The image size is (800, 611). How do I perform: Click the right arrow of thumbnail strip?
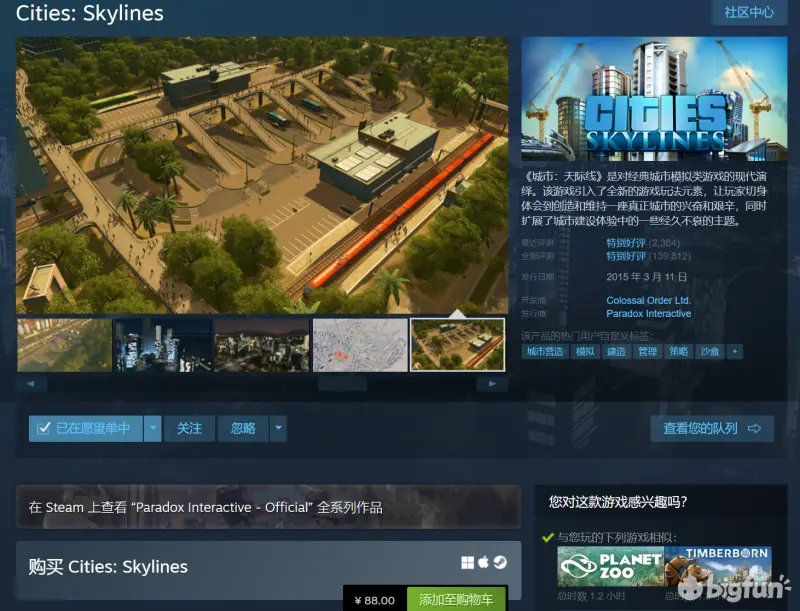[x=492, y=384]
